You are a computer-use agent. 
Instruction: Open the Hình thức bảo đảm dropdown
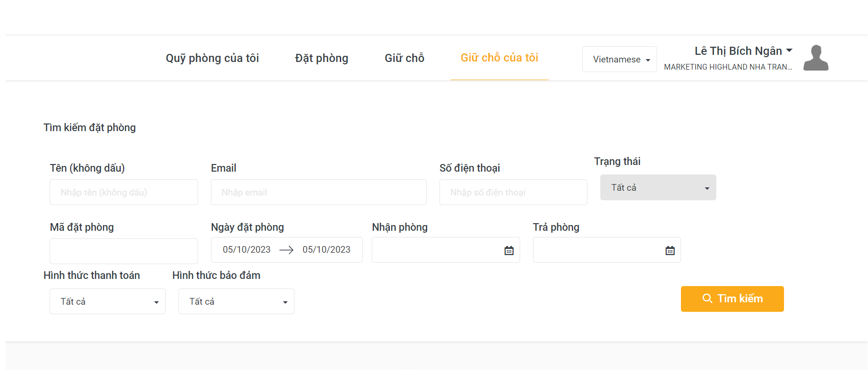click(x=236, y=301)
